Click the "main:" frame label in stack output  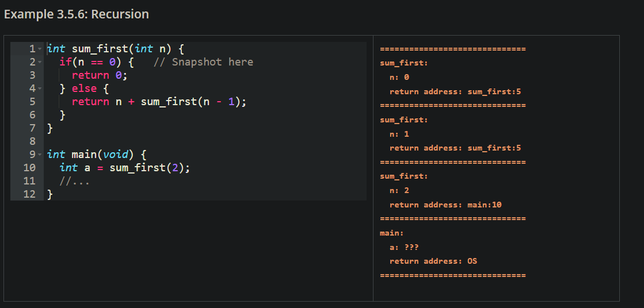(391, 233)
